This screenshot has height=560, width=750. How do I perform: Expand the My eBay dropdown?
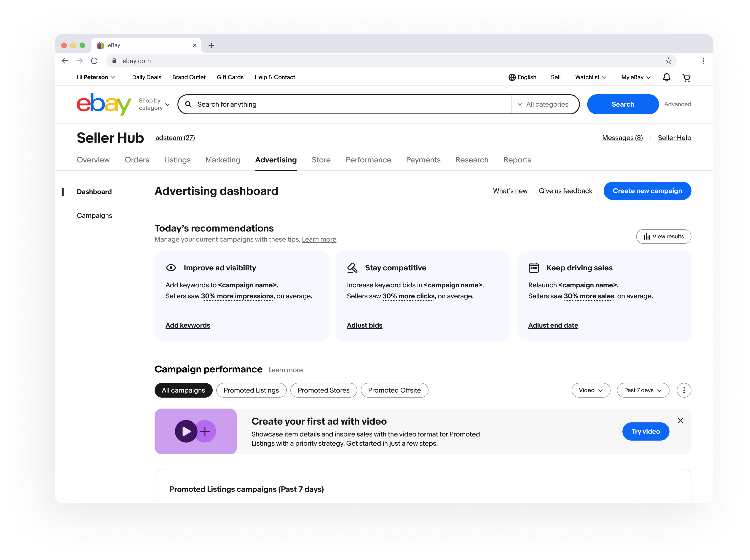click(x=636, y=77)
